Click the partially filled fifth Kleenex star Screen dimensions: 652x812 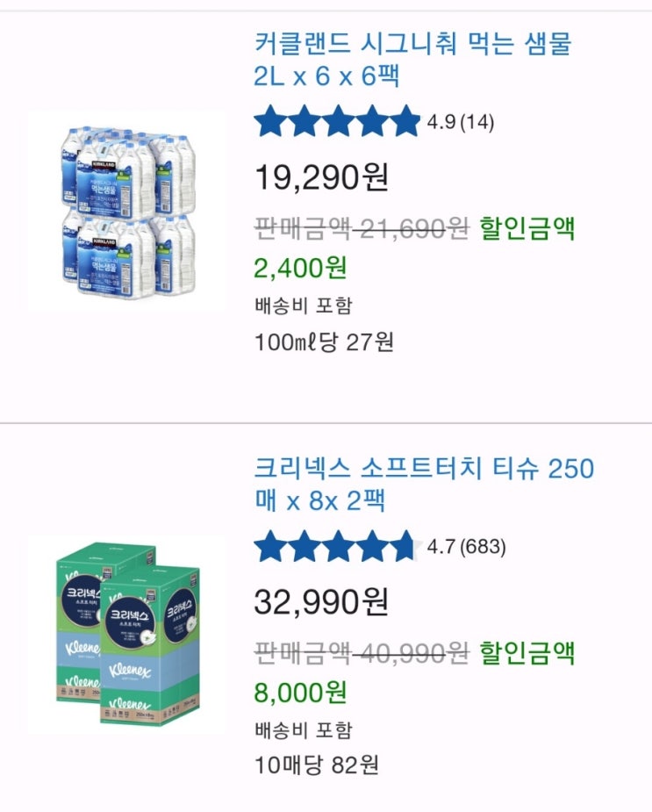(404, 546)
